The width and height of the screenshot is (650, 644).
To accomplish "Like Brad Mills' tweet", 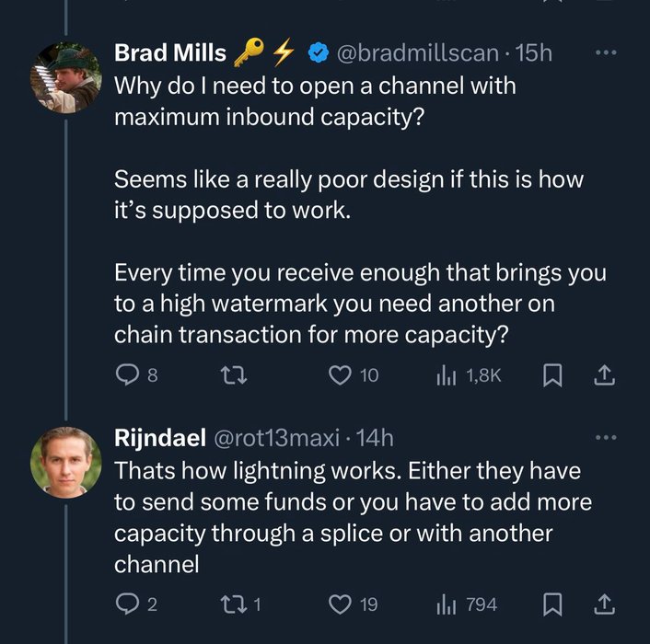I will point(341,375).
